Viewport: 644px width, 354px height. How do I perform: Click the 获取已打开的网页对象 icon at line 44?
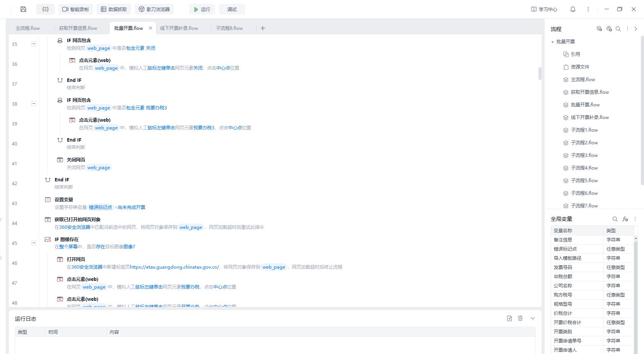(48, 219)
